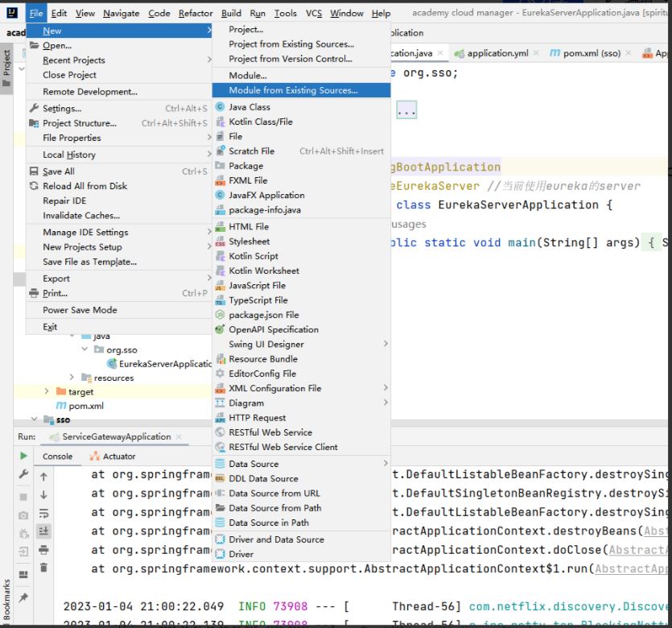The image size is (672, 628).
Task: Expand the XML Configuration File submenu arrow
Action: coord(385,387)
